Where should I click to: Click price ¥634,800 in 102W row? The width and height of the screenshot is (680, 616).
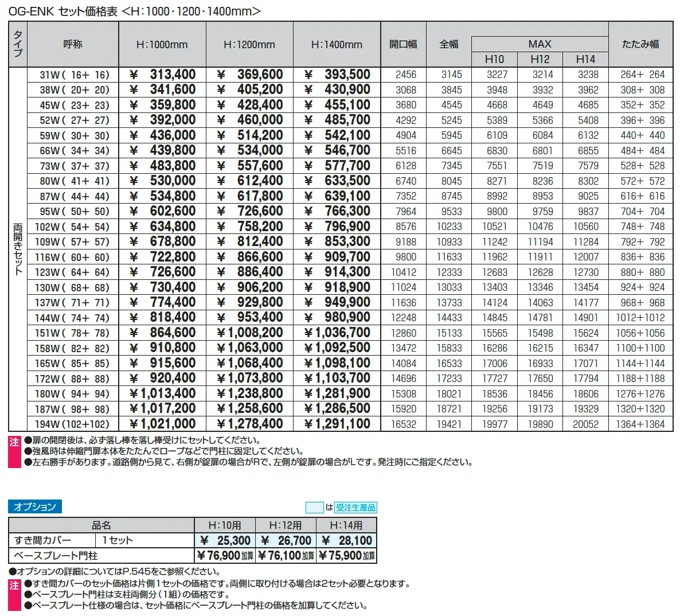tap(163, 227)
